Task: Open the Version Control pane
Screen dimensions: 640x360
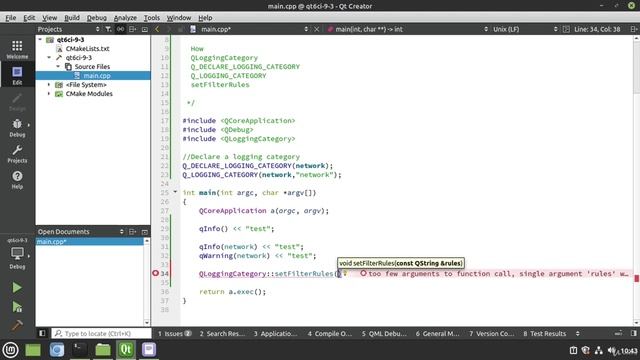Action: tap(491, 333)
